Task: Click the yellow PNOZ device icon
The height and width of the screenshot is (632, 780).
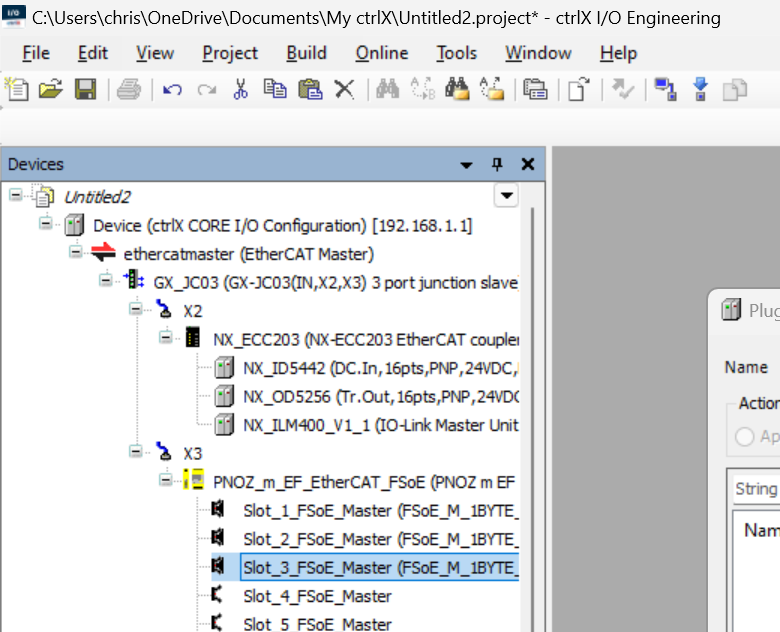Action: tap(194, 480)
